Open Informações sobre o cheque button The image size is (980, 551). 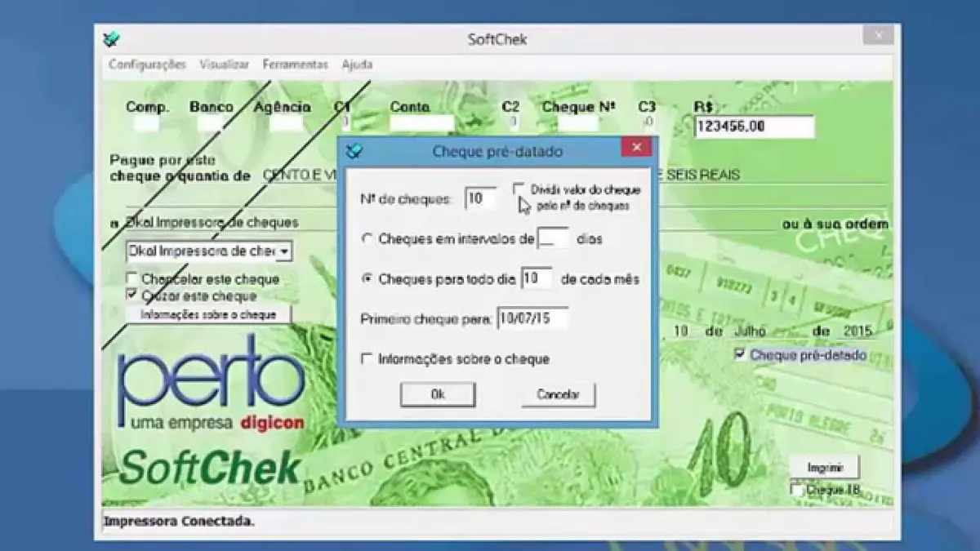coord(208,314)
